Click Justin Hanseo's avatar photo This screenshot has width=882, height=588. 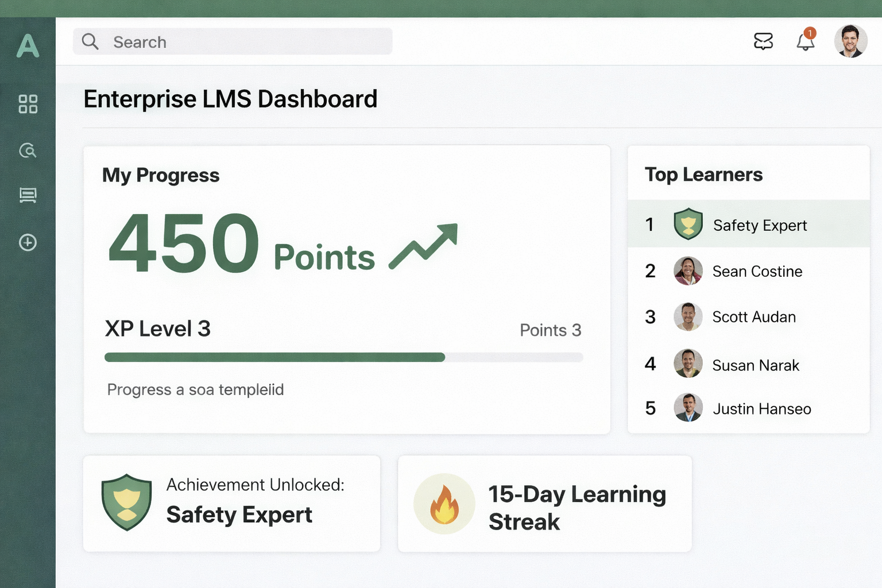(688, 408)
